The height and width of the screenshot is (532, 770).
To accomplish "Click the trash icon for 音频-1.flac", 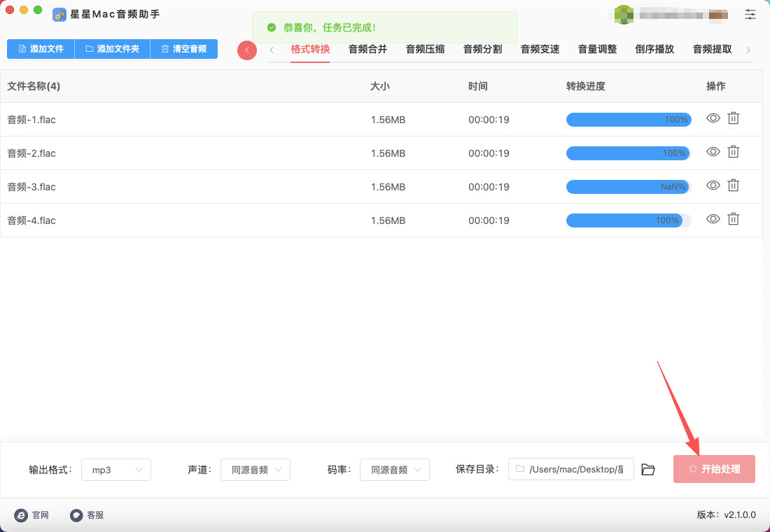I will click(733, 119).
